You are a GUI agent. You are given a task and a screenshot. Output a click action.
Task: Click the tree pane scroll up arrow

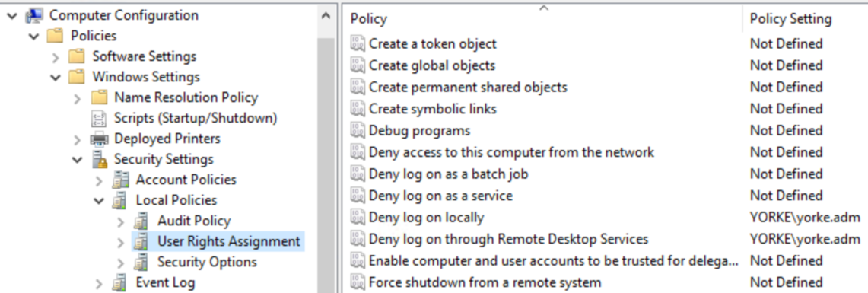[x=326, y=16]
